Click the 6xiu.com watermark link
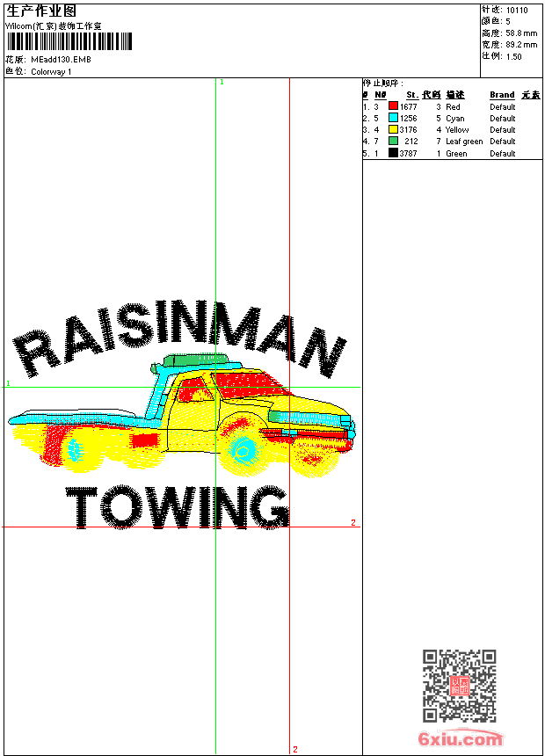This screenshot has width=545, height=756. click(460, 738)
